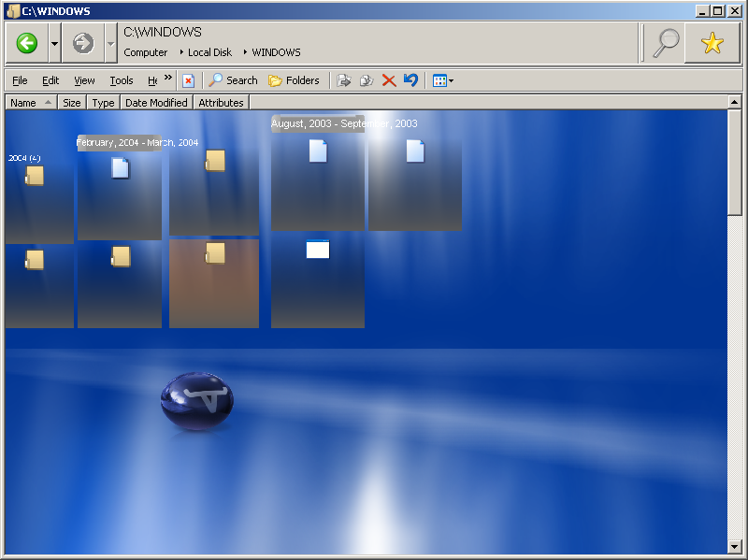The height and width of the screenshot is (560, 748).
Task: Expand the arrow before Local Disk
Action: (181, 52)
